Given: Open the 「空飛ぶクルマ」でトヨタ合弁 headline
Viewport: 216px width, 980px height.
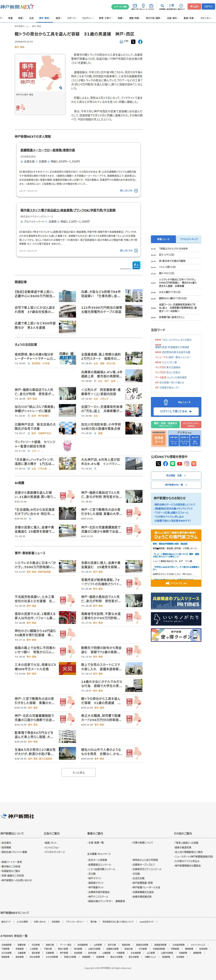Looking at the screenshot, I should pos(173,249).
